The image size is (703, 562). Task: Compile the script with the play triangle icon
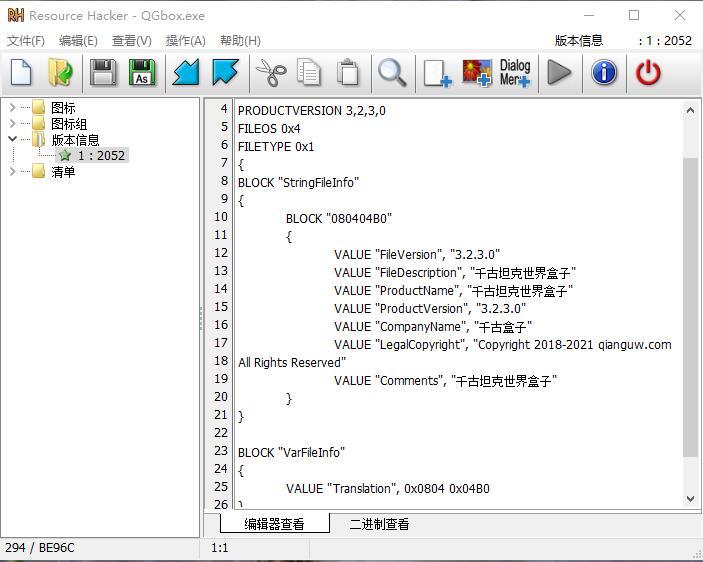559,73
